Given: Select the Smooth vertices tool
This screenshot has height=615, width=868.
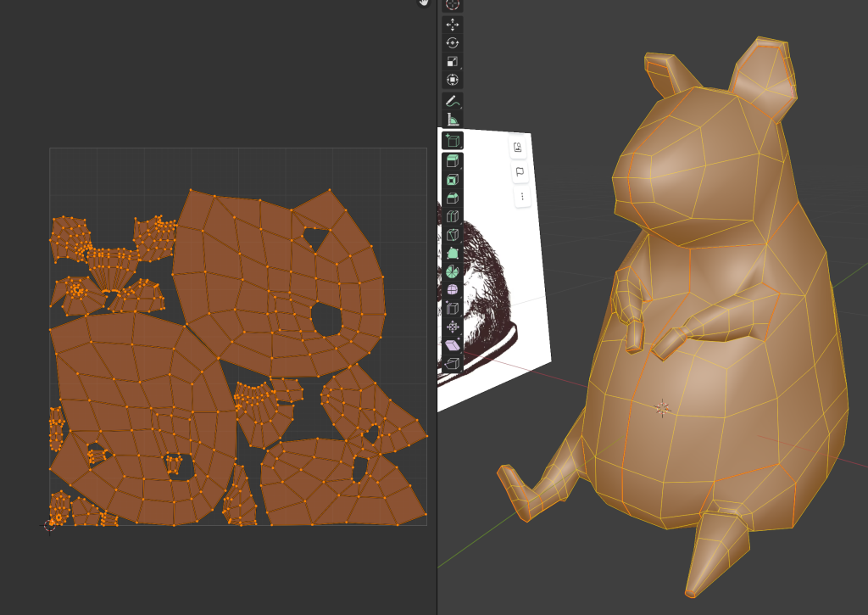Looking at the screenshot, I should point(453,290).
